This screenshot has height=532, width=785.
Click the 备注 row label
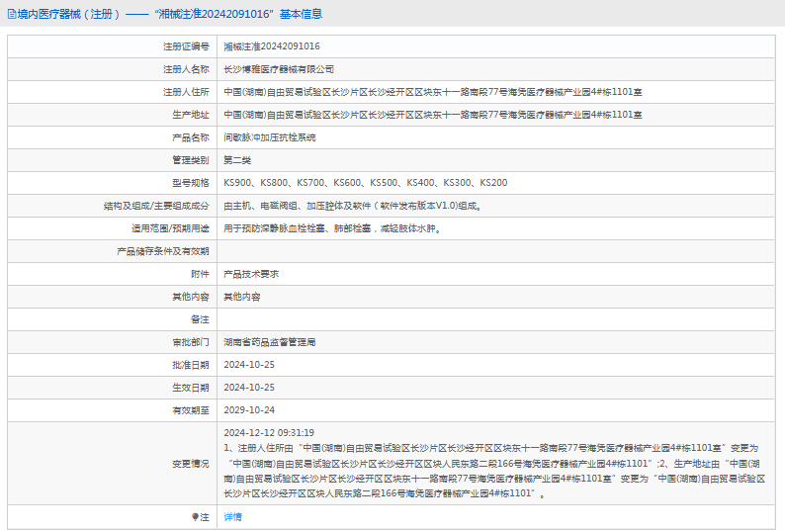(200, 319)
